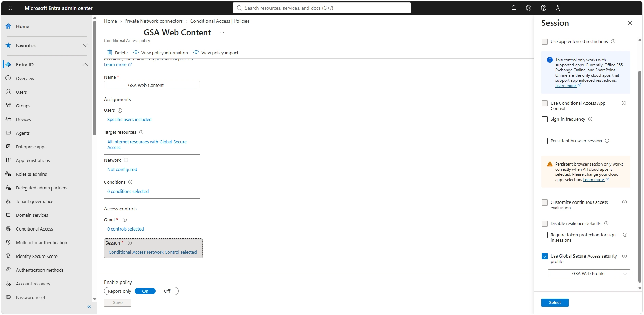The height and width of the screenshot is (315, 644).
Task: Open Password reset in the sidebar
Action: 30,298
